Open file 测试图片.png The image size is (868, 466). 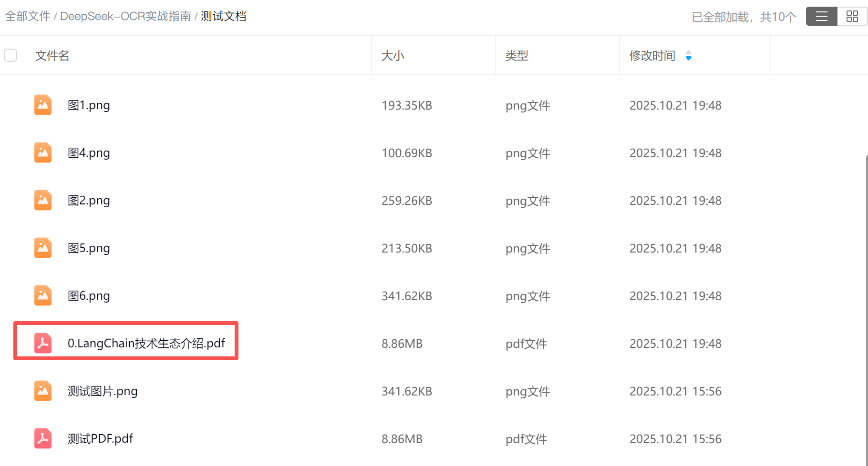click(103, 391)
